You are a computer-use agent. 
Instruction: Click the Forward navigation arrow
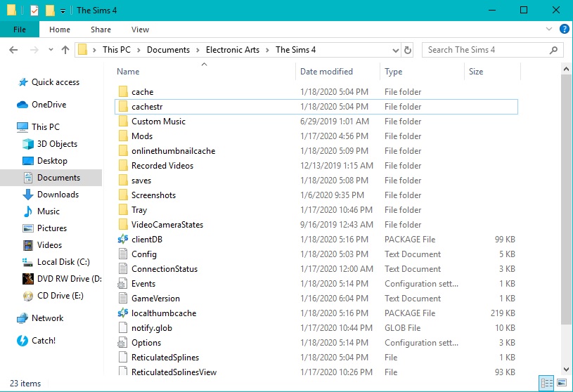34,50
